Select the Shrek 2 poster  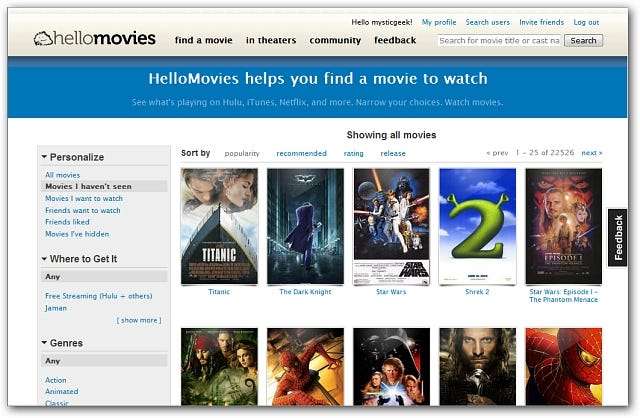coord(477,226)
